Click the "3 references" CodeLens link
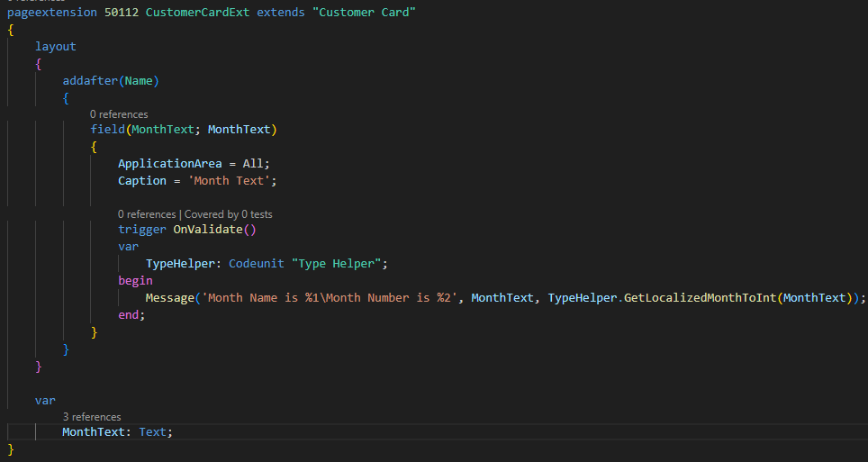 (91, 417)
